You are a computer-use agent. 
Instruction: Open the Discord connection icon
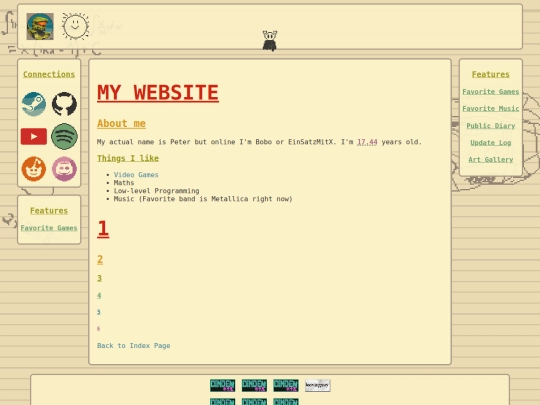64,169
